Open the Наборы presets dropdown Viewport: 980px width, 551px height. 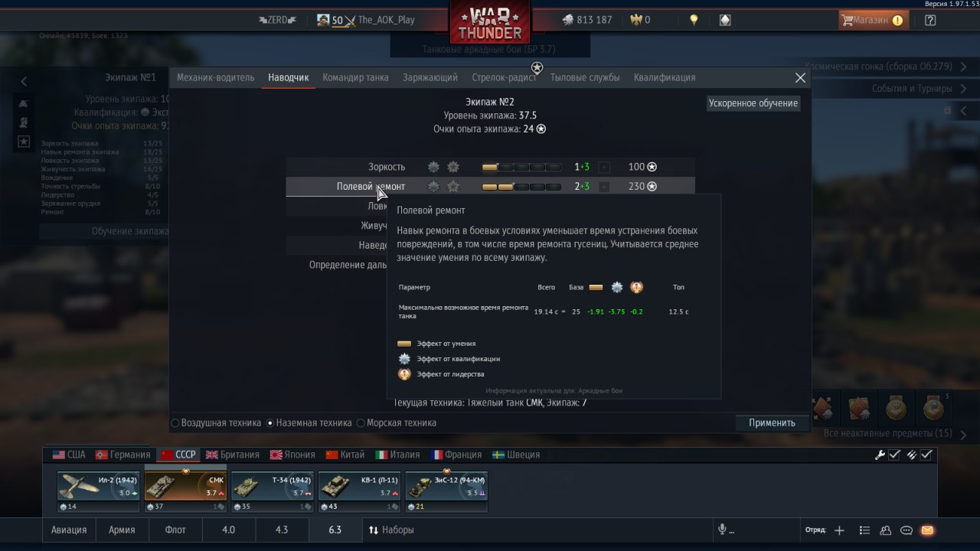pyautogui.click(x=391, y=530)
